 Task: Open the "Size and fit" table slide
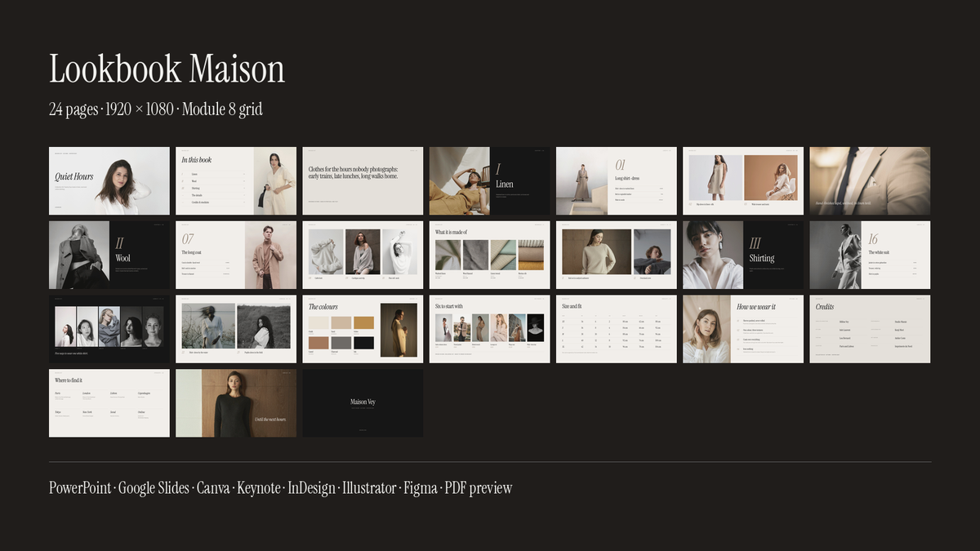(x=617, y=329)
